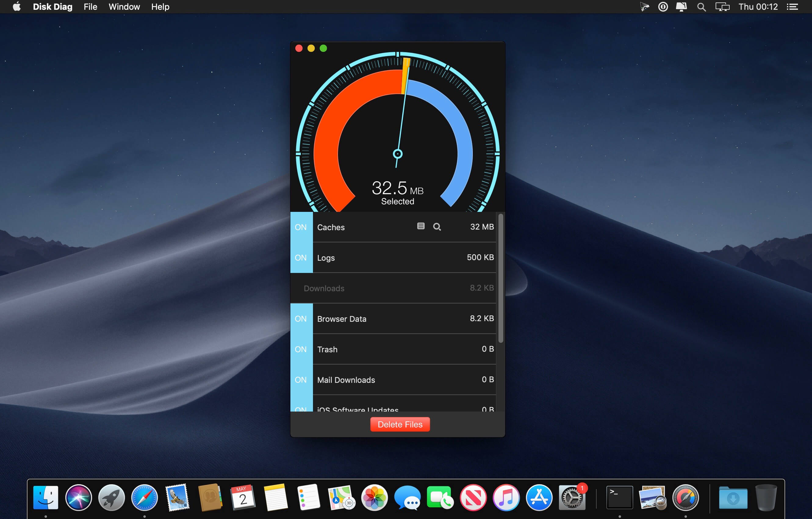The width and height of the screenshot is (812, 519).
Task: Open the Downloads folder in Dock
Action: pyautogui.click(x=733, y=497)
